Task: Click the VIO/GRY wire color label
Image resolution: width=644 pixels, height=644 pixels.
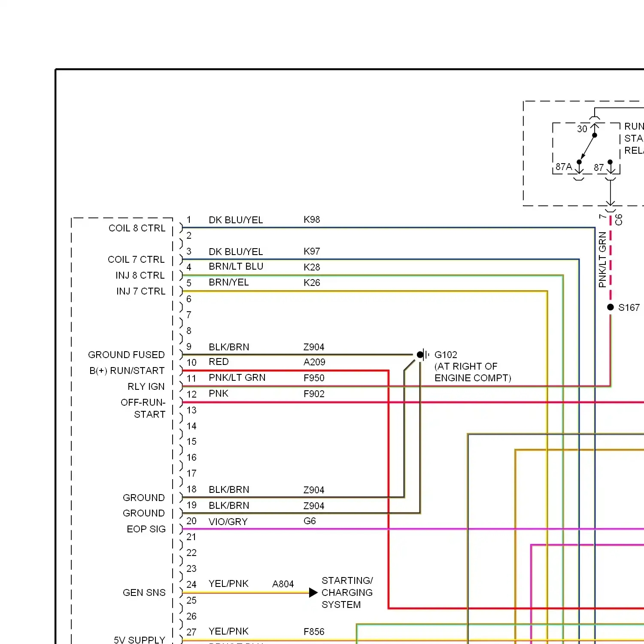Action: tap(228, 522)
